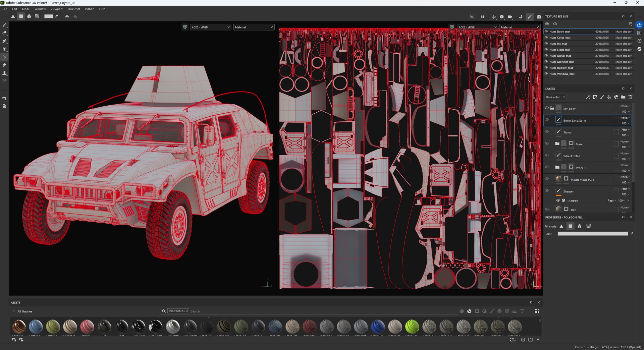Open 2D viewport Material mode dropdown
The image size is (644, 350).
tap(520, 27)
